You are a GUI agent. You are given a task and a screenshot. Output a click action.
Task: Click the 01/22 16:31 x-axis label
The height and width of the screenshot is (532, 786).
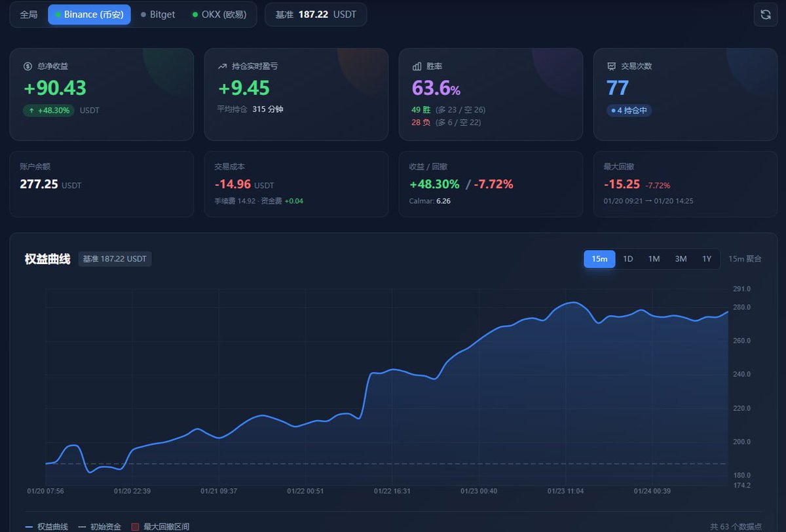pos(392,491)
